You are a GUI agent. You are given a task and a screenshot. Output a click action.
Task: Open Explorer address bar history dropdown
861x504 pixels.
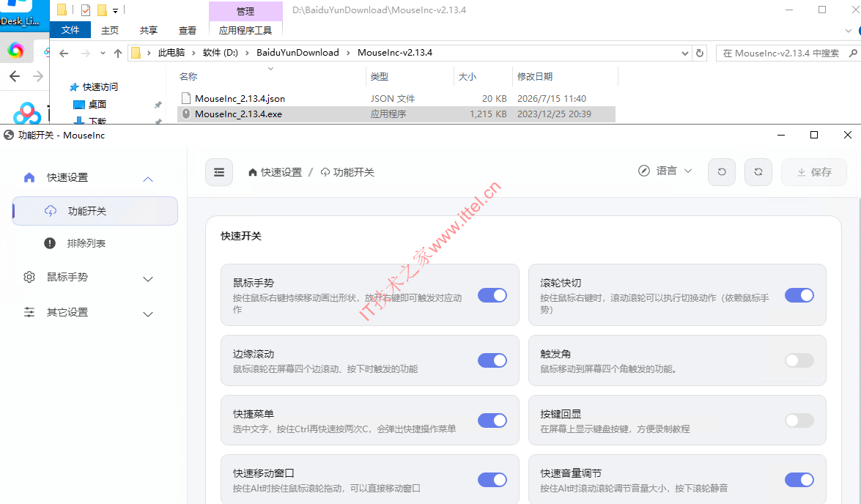(x=684, y=53)
